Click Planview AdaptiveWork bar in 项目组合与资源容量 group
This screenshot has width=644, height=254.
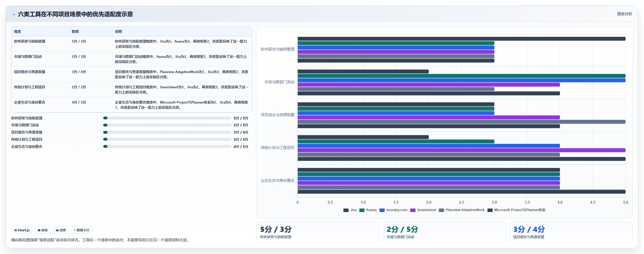click(461, 122)
